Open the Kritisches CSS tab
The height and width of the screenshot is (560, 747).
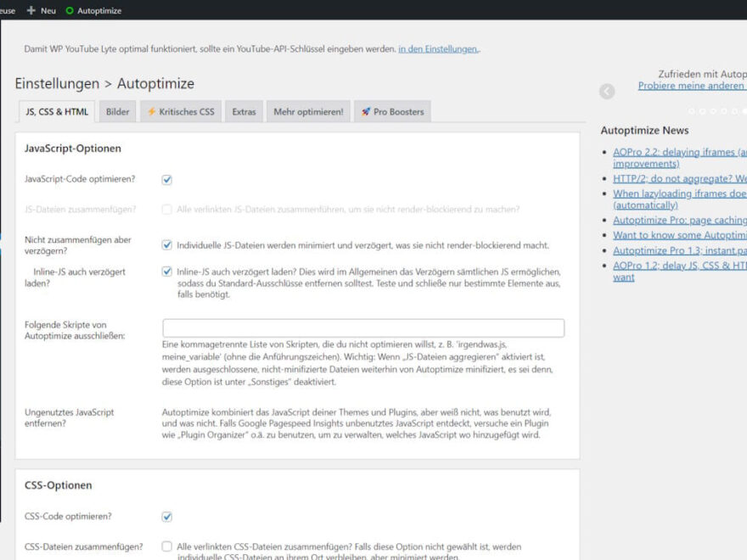coord(181,112)
